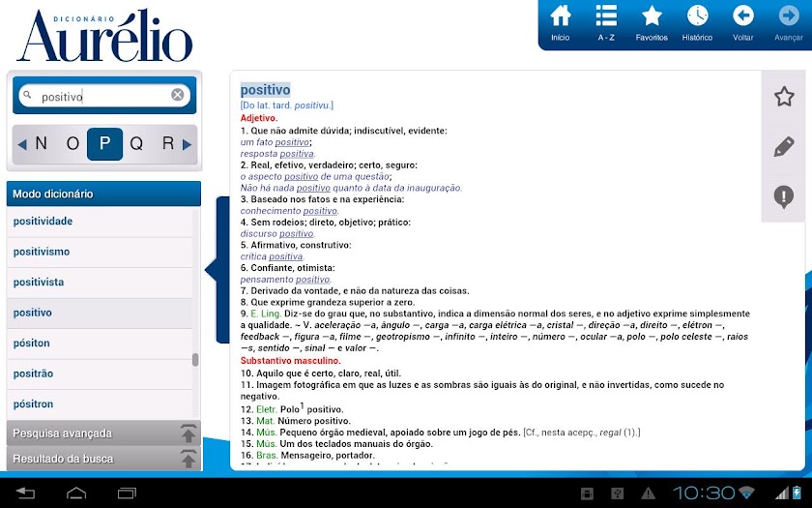The image size is (812, 508).
Task: Follow underlined positivo in 'um fato positivo'
Action: [292, 142]
